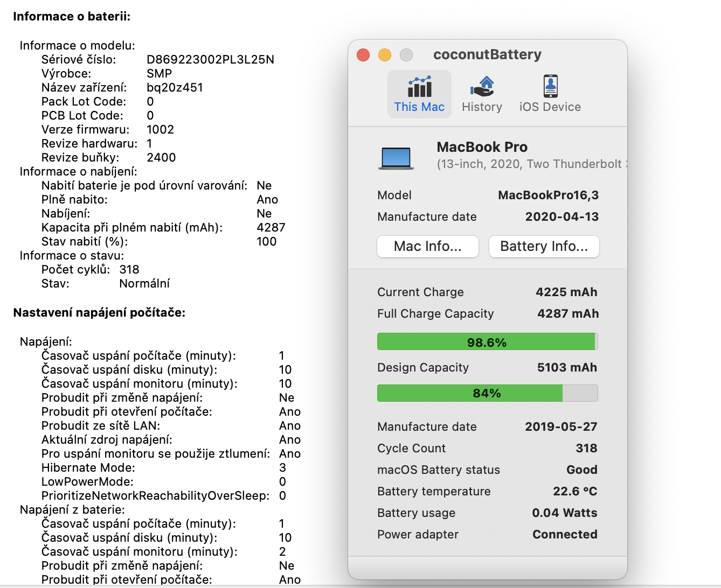Select the This Mac chart icon

419,87
